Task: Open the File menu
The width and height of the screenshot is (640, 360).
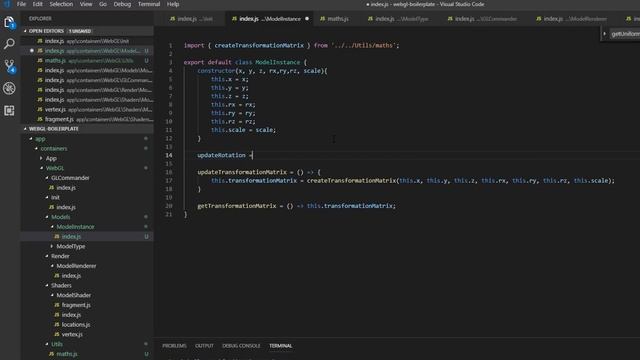Action: [x=21, y=4]
